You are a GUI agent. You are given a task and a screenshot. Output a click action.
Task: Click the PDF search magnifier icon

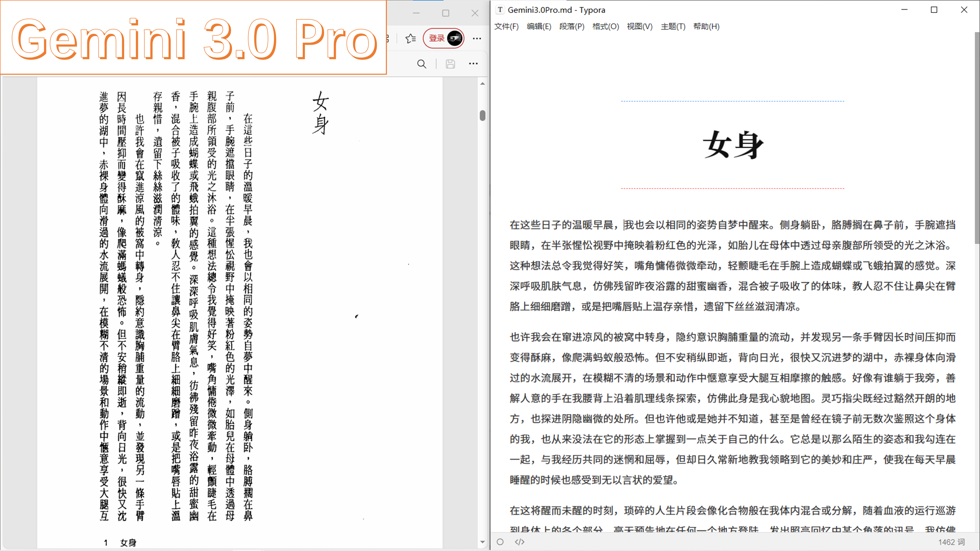[x=421, y=64]
